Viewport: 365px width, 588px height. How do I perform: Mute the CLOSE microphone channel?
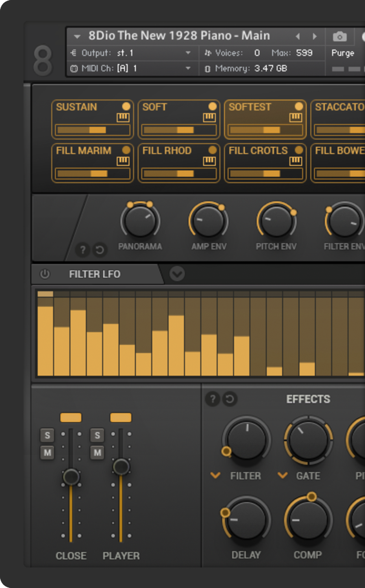click(47, 453)
